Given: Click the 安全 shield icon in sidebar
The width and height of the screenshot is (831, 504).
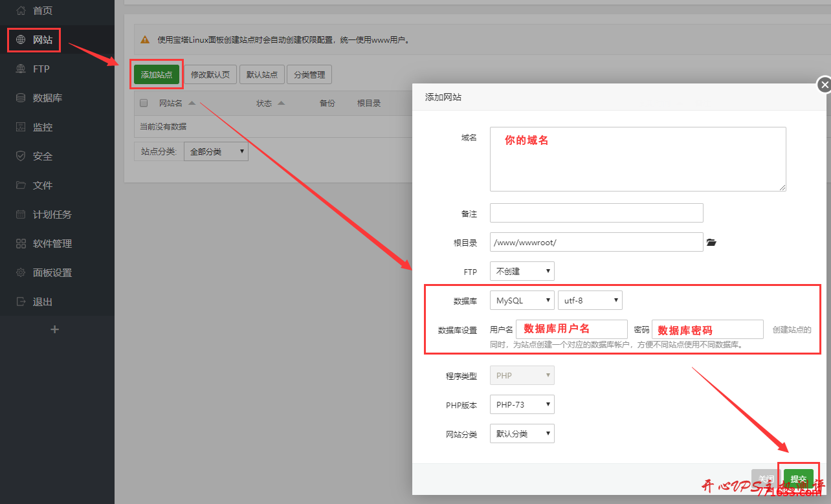Looking at the screenshot, I should click(x=21, y=157).
